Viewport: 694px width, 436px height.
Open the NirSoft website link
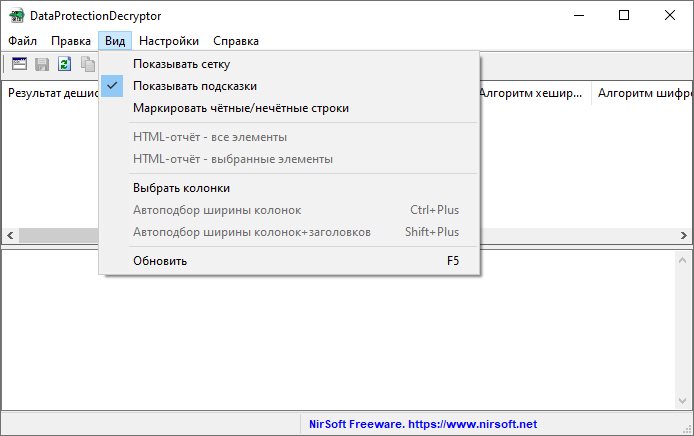[x=423, y=424]
